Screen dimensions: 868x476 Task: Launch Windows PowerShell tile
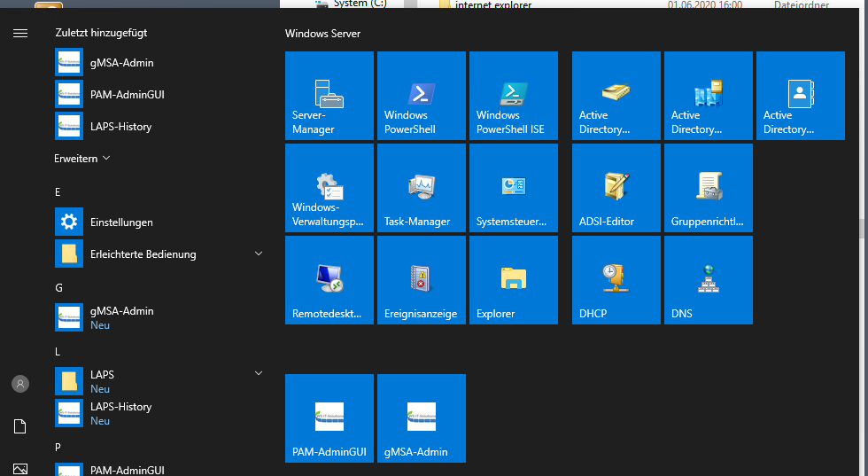(x=422, y=96)
